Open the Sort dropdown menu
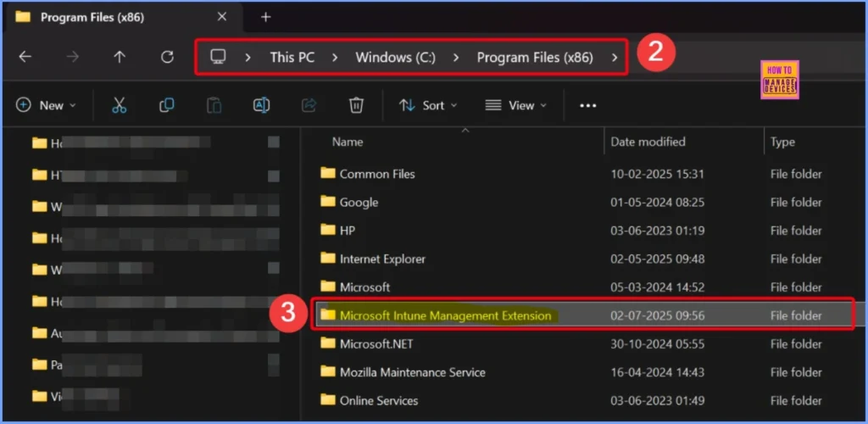 coord(428,105)
